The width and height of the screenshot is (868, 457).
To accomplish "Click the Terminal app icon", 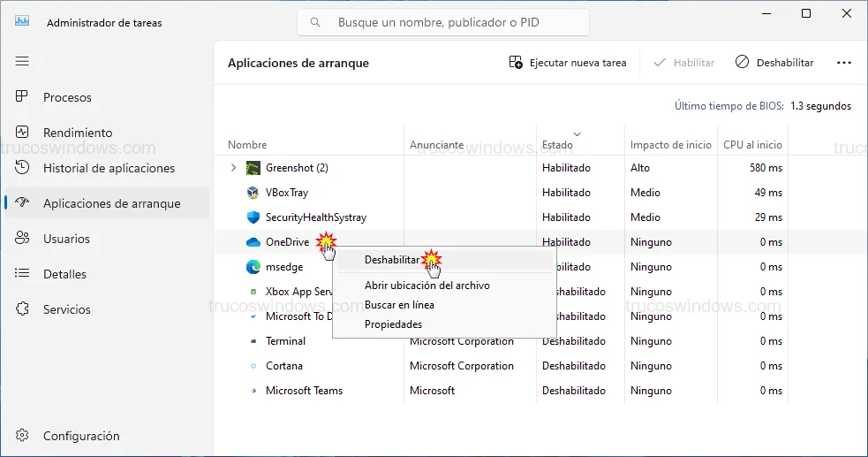I will point(253,341).
